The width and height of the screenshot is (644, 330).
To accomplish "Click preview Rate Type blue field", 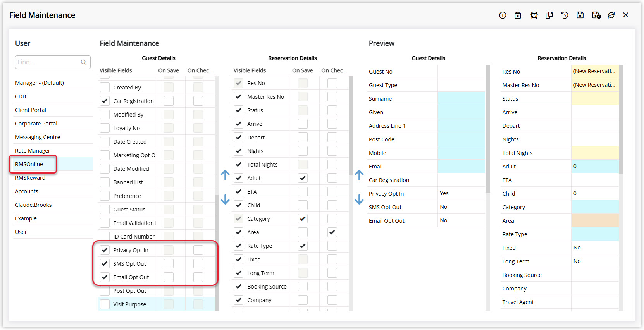I will pos(595,234).
